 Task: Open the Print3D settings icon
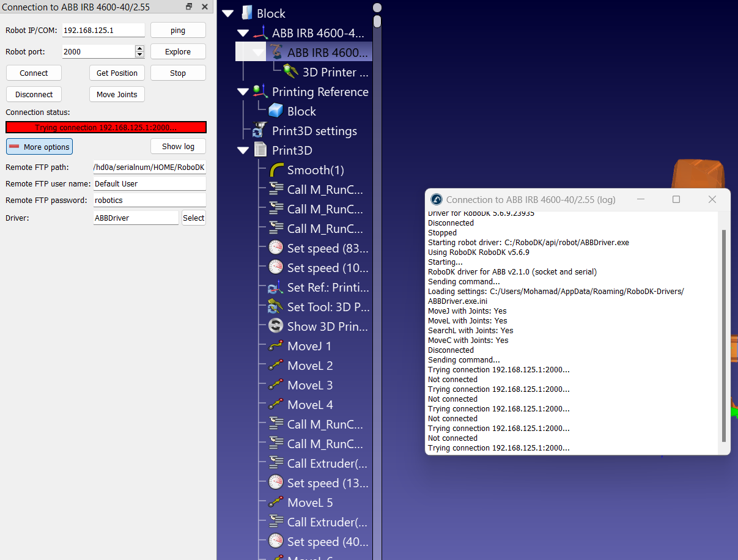[260, 131]
